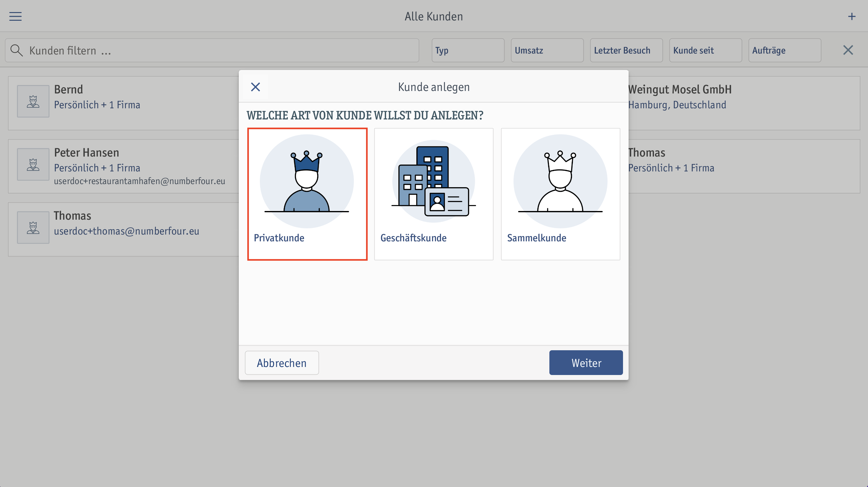This screenshot has width=868, height=487.
Task: Click the Geschäftskunde label
Action: (x=413, y=238)
